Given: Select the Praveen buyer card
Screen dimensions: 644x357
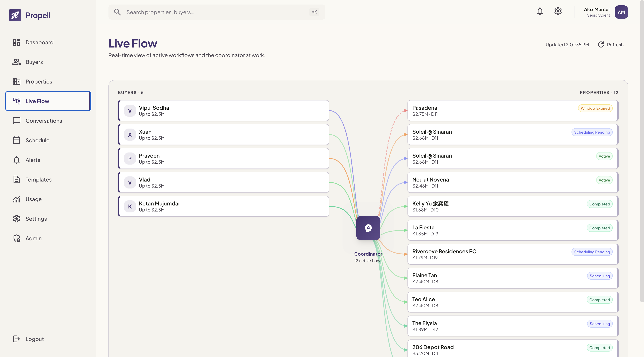Looking at the screenshot, I should [223, 159].
